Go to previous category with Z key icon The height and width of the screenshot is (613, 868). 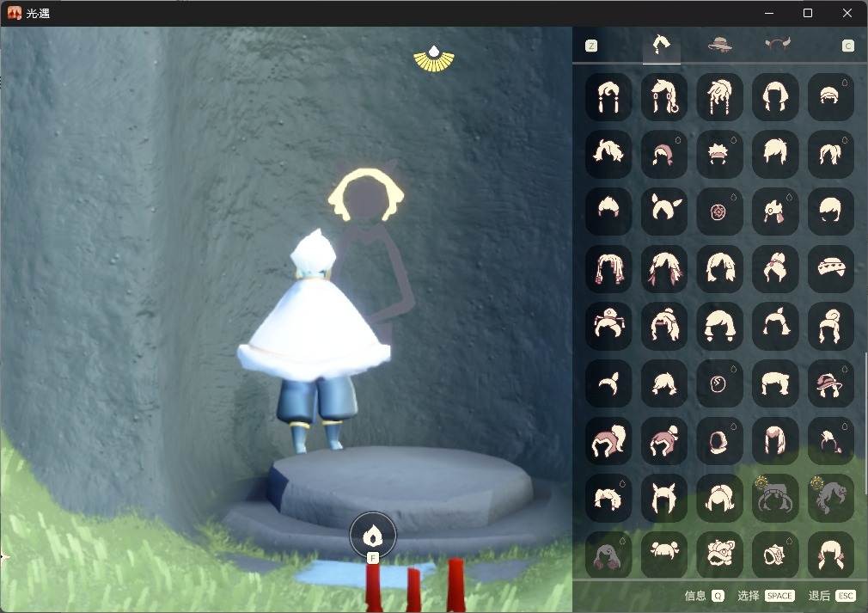[x=591, y=46]
